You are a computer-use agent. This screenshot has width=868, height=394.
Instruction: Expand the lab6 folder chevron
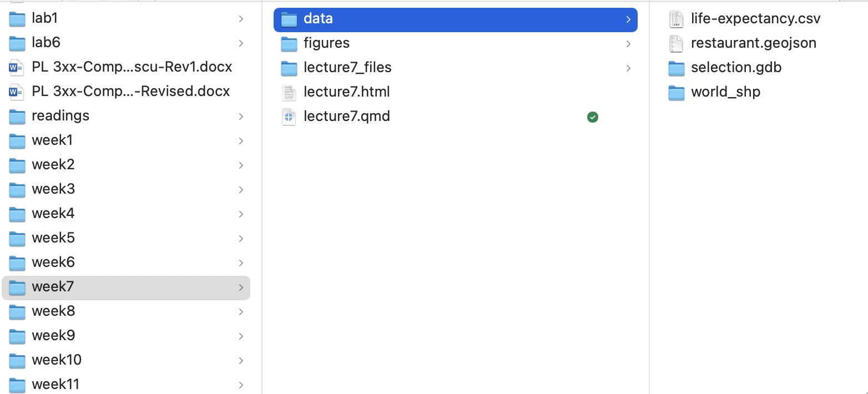point(241,43)
